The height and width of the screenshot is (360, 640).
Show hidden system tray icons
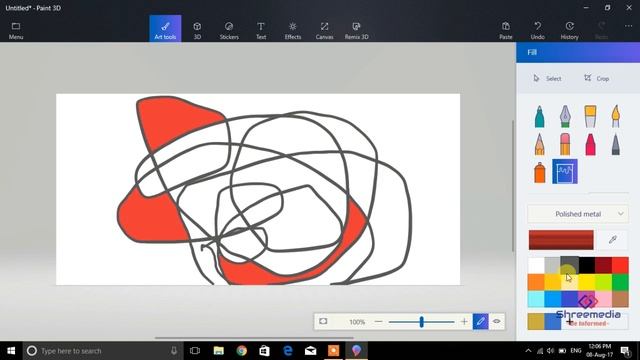[x=528, y=351]
